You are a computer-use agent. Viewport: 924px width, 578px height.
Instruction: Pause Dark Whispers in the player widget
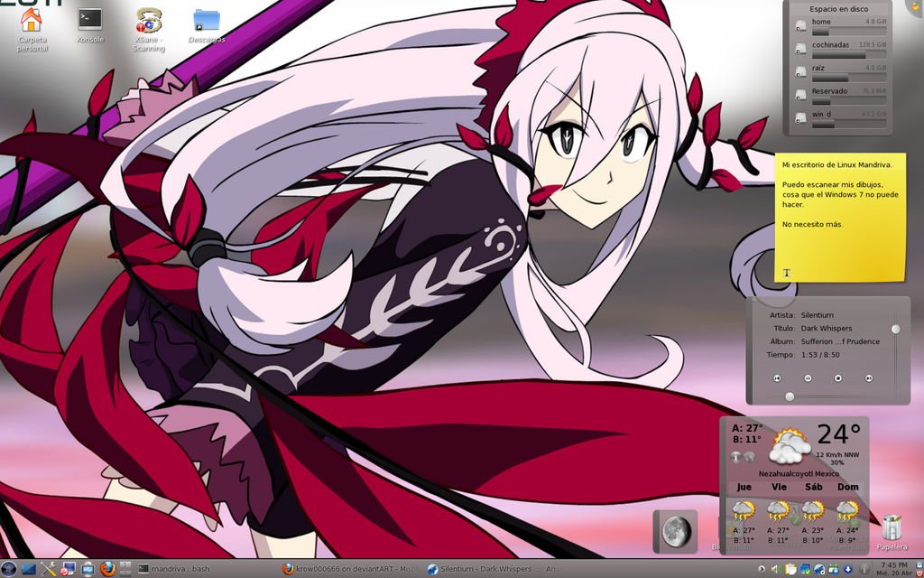click(x=808, y=378)
